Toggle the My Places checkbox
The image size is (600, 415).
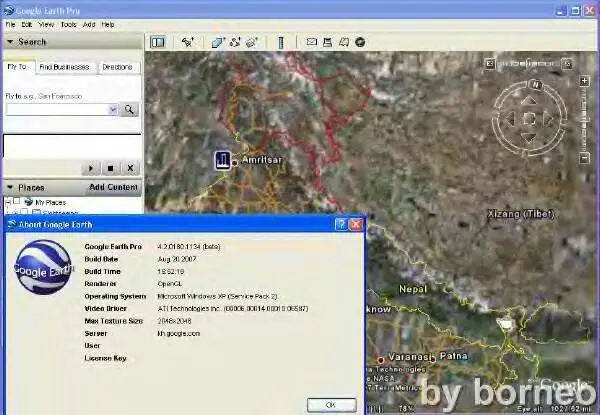pos(16,201)
